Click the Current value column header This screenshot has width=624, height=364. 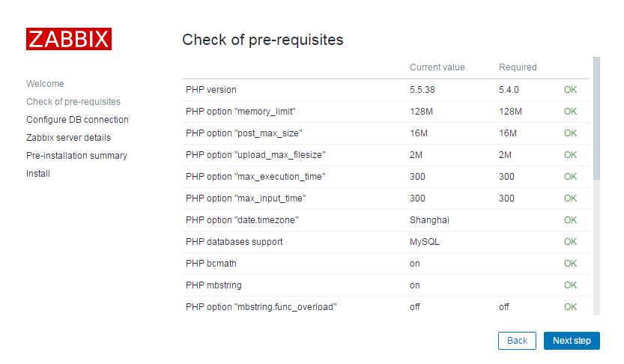(x=437, y=67)
